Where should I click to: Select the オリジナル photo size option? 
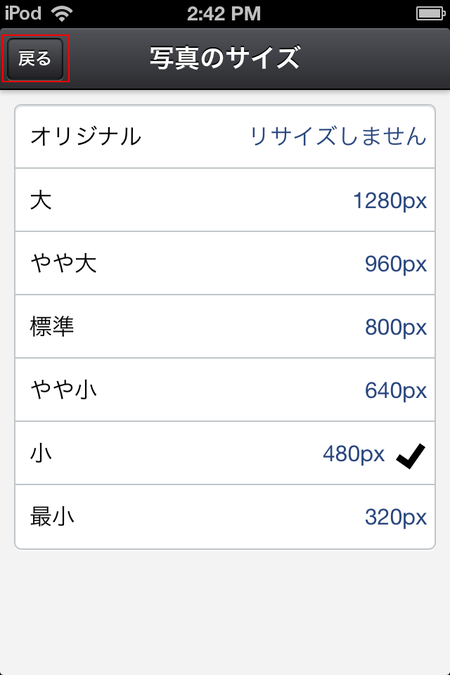pyautogui.click(x=225, y=137)
